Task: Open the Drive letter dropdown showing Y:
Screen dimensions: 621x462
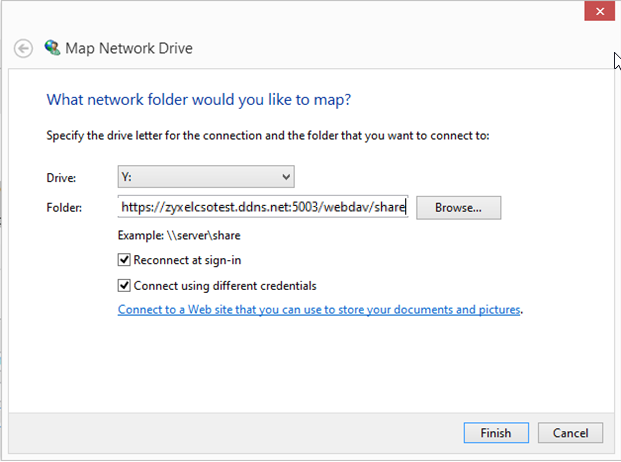Action: pos(205,177)
